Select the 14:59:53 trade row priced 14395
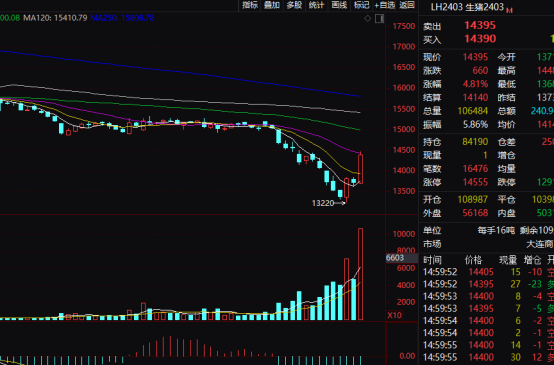The width and height of the screenshot is (554, 365). click(488, 308)
